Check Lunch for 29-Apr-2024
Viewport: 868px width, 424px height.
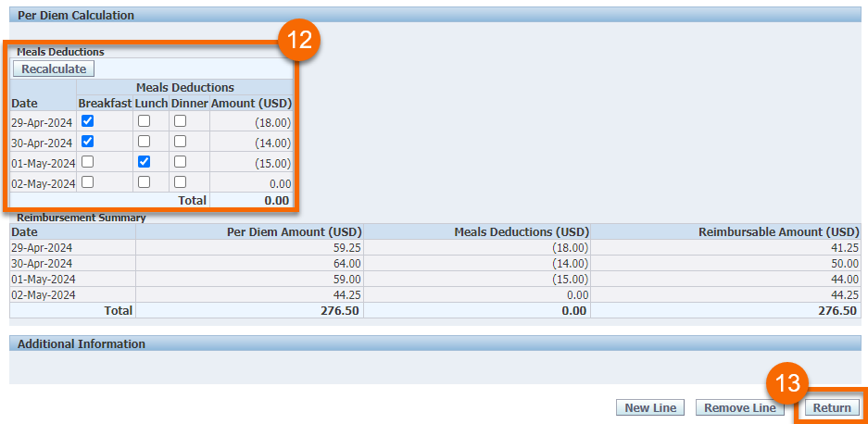tap(144, 121)
